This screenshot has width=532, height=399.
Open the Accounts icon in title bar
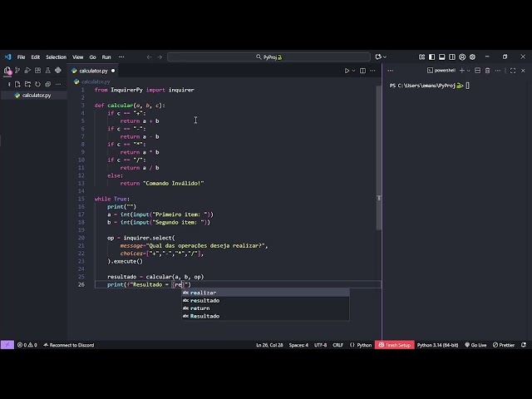[462, 57]
